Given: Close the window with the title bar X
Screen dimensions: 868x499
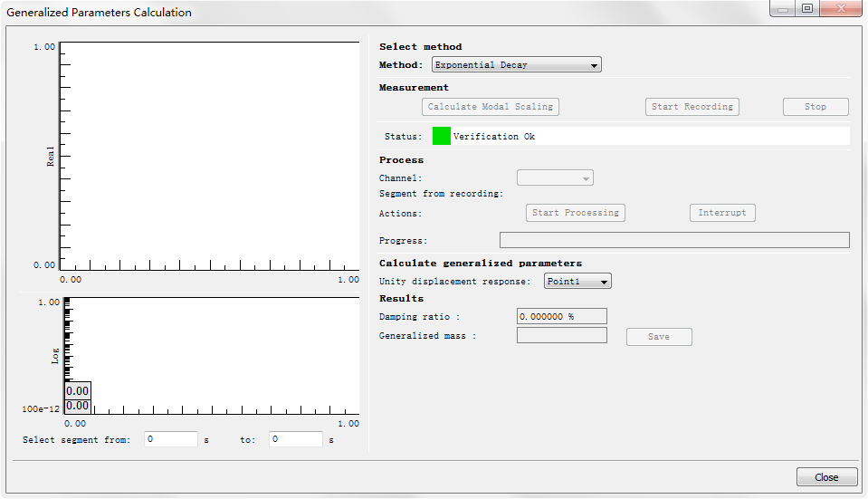Looking at the screenshot, I should [x=840, y=8].
